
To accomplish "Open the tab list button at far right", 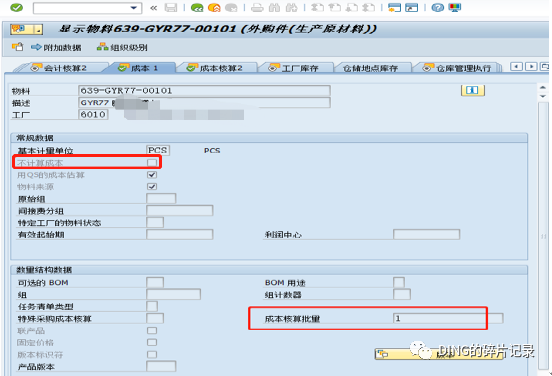I will [545, 66].
